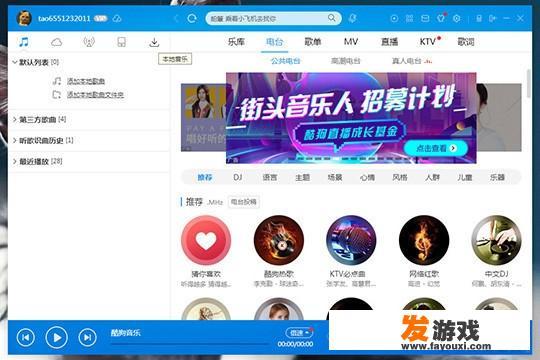Viewport: 540px width, 360px height.
Task: Select the 风格 radio category
Action: coord(400,177)
